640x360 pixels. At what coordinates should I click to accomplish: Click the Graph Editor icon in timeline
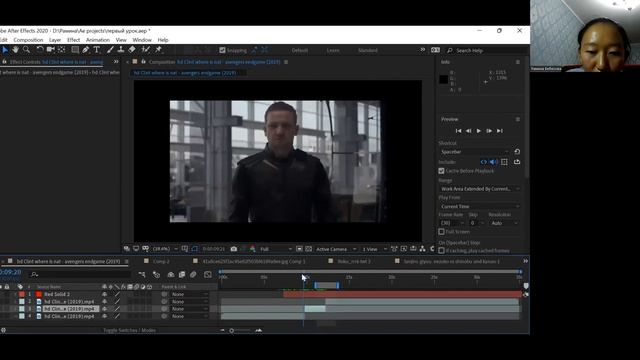[208, 274]
